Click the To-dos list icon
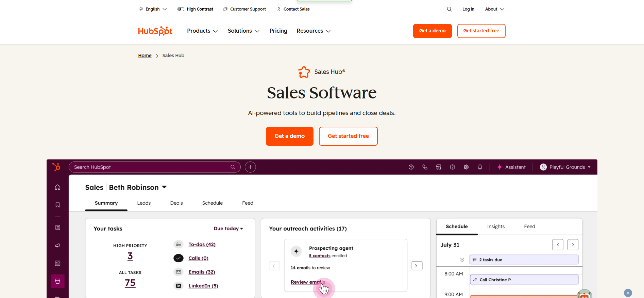The image size is (644, 298). (179, 245)
